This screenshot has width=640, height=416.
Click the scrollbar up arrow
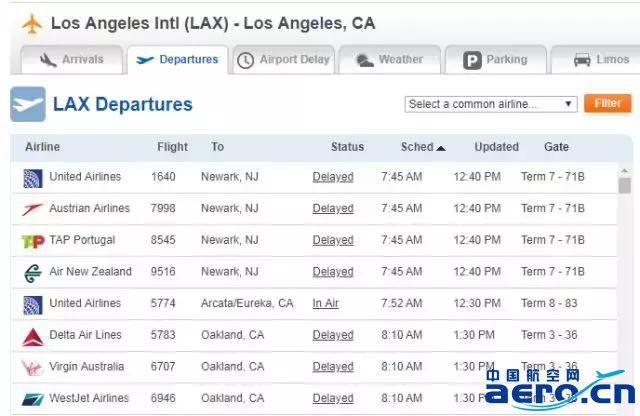pyautogui.click(x=624, y=171)
